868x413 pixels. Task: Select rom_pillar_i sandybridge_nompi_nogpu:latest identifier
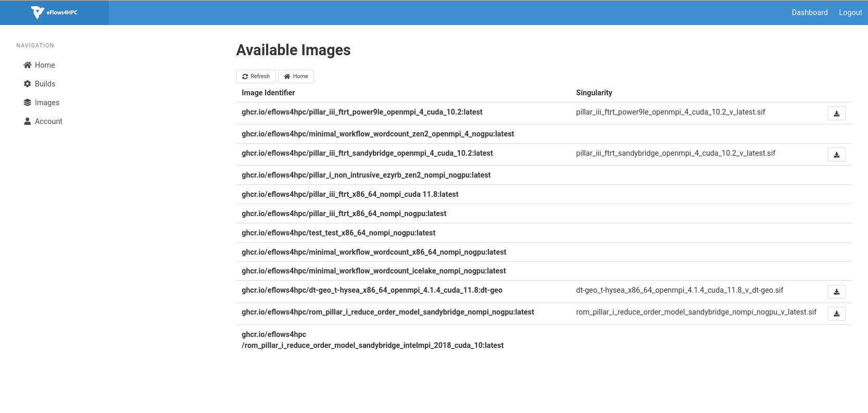click(388, 312)
